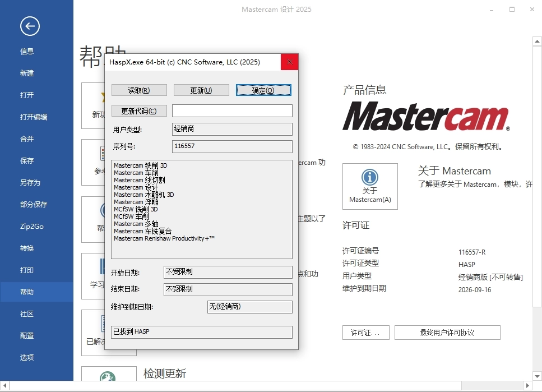Close the HaspX.exe dialog

(x=289, y=62)
